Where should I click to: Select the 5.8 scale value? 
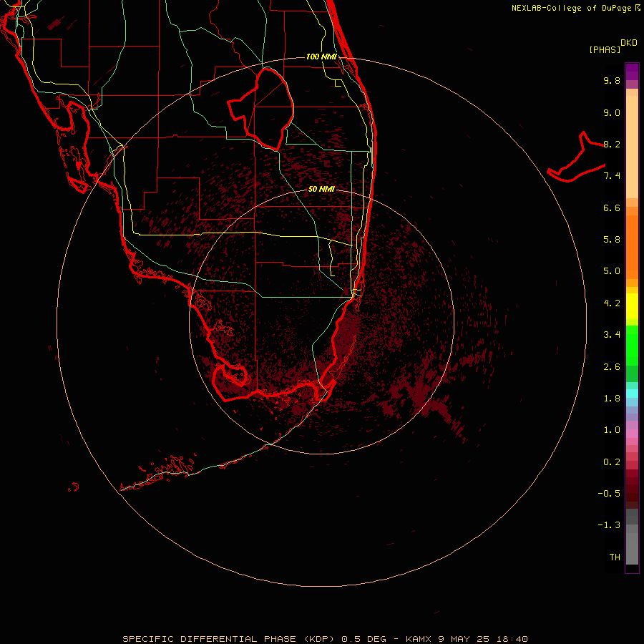click(x=612, y=240)
